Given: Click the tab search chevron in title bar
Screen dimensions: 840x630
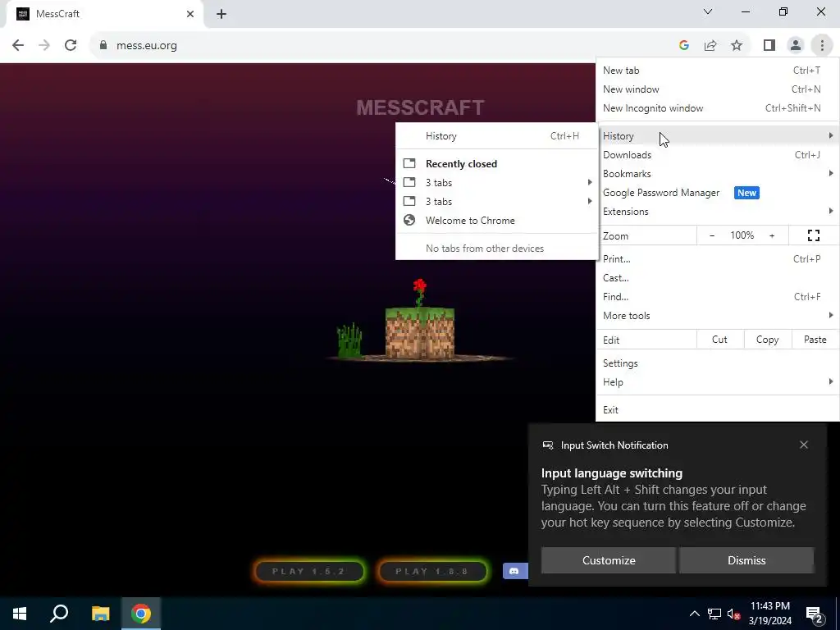Looking at the screenshot, I should coord(708,11).
